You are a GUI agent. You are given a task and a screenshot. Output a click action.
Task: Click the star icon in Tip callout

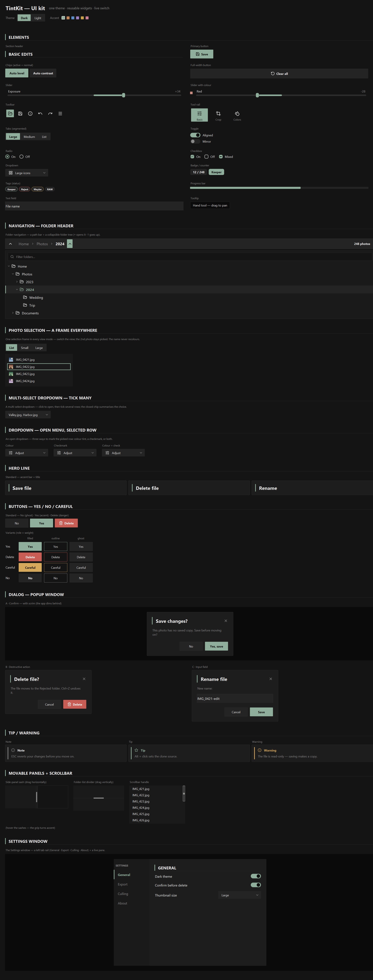(x=136, y=750)
